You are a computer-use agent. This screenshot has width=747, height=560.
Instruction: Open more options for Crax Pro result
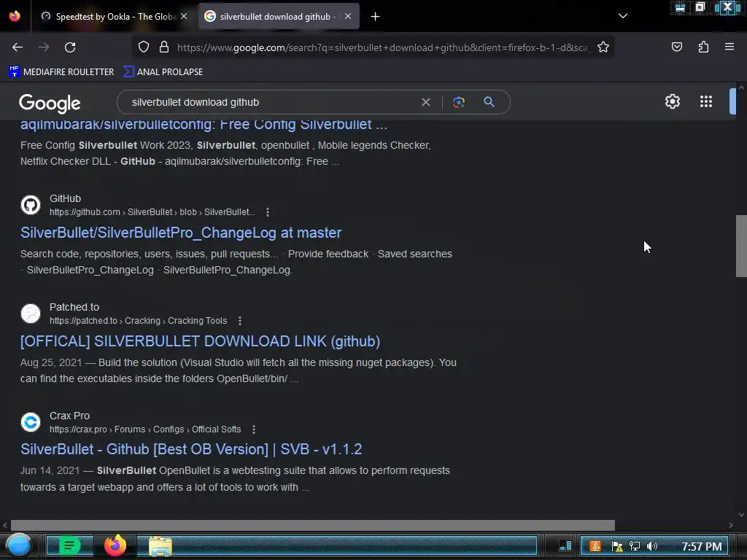[254, 429]
